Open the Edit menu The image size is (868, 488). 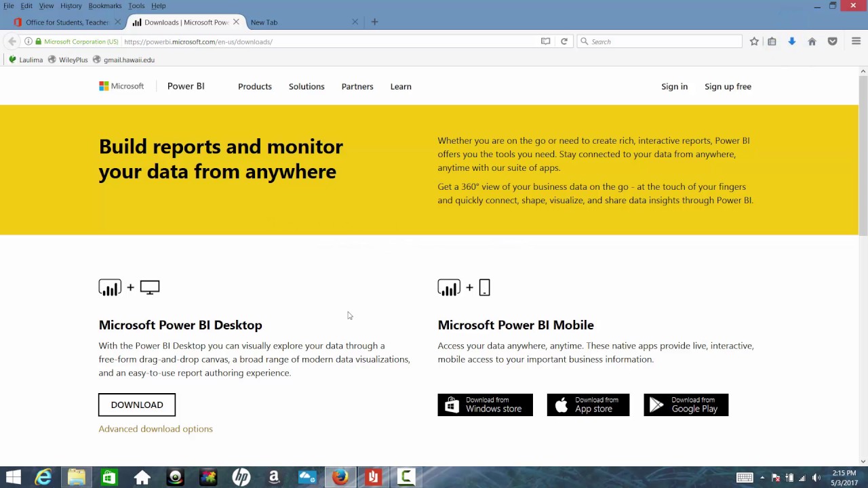[x=26, y=5]
